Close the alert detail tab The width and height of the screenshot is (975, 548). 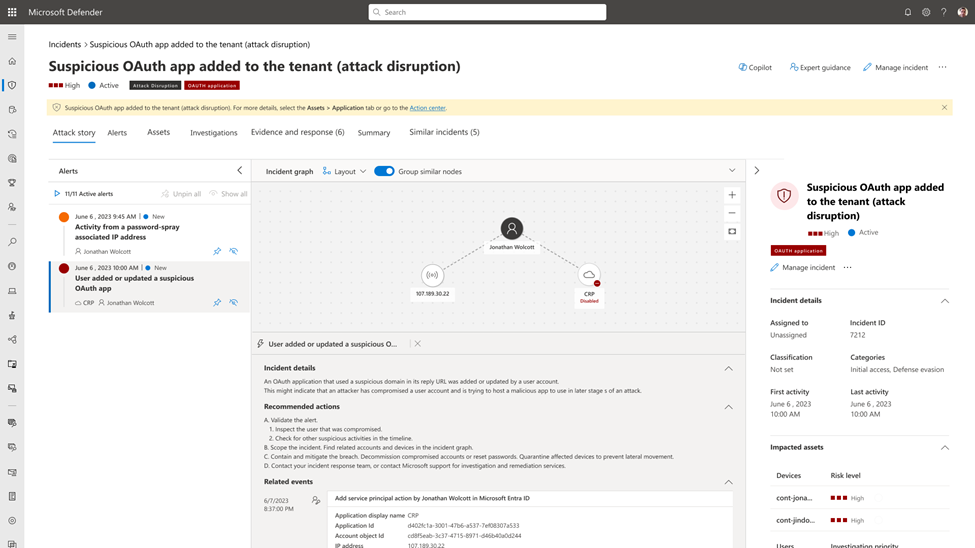[x=418, y=343]
